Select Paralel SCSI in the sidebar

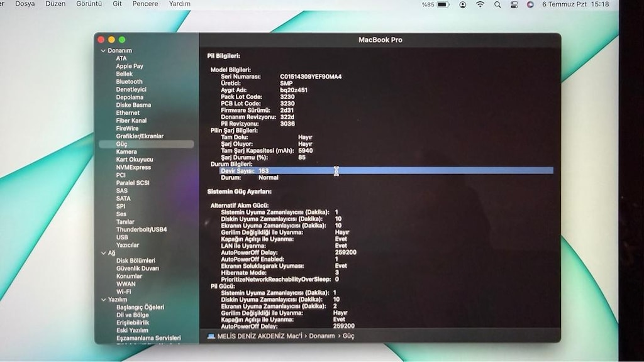(x=132, y=183)
